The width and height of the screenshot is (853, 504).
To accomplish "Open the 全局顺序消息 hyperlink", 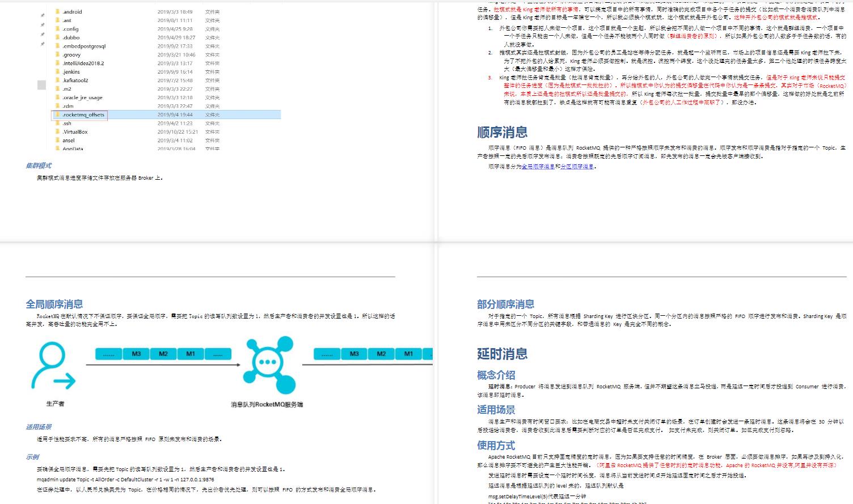I will (x=538, y=167).
